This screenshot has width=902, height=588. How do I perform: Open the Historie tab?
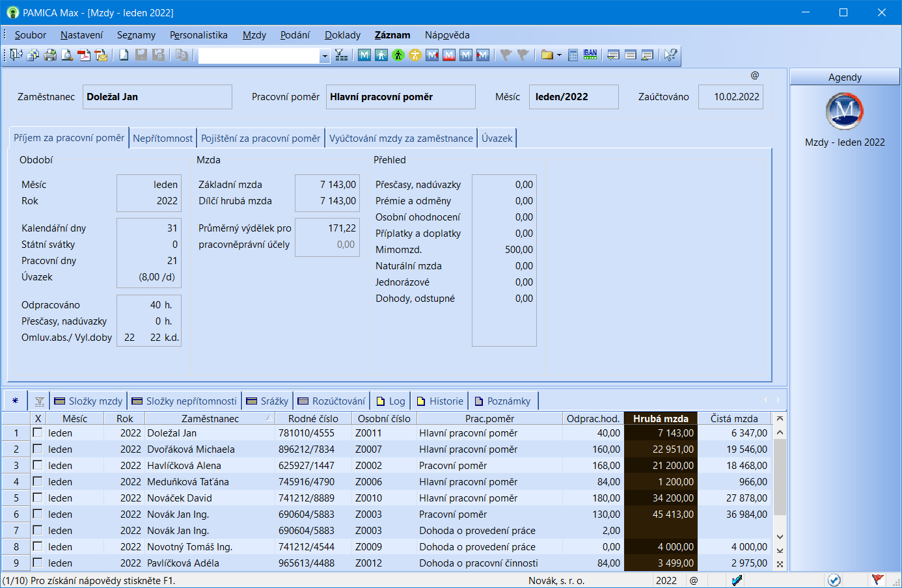[440, 401]
